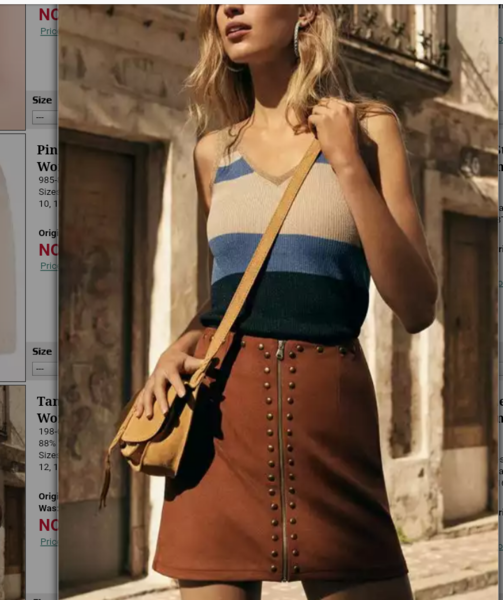Screen dimensions: 503x600
Task: Click the '88%' material text
Action: (48, 443)
